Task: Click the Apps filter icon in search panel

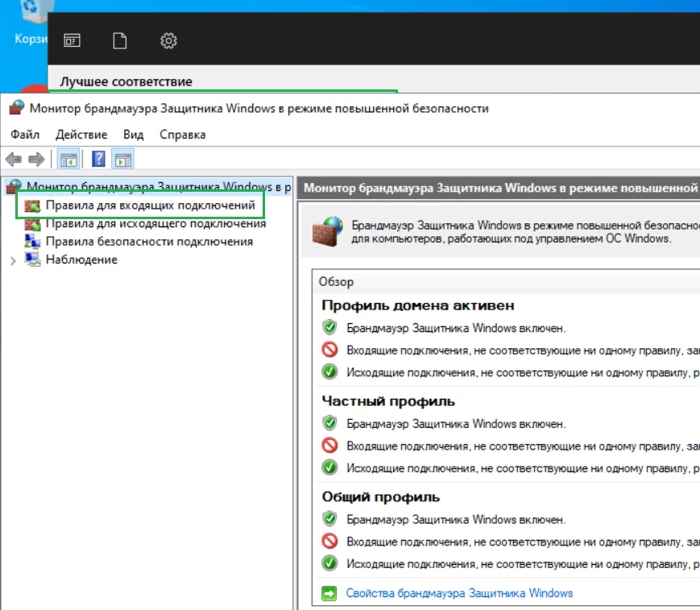Action: pos(72,40)
